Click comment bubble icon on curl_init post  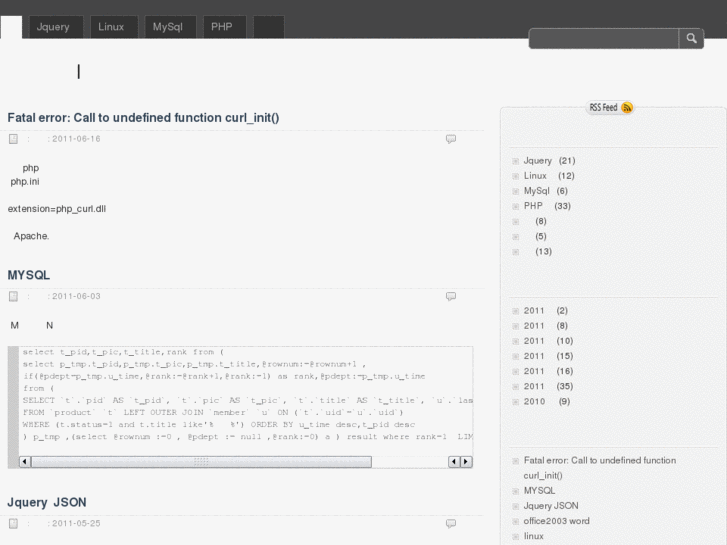point(451,139)
